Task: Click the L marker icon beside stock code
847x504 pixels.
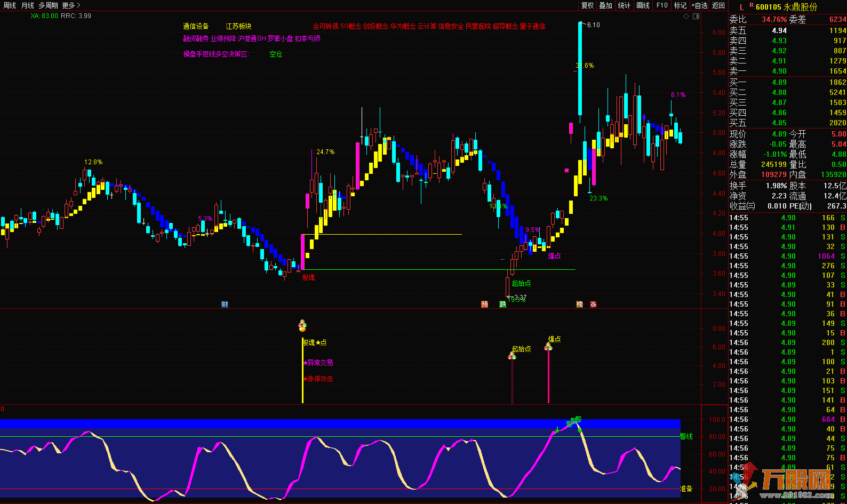Action: pos(742,7)
